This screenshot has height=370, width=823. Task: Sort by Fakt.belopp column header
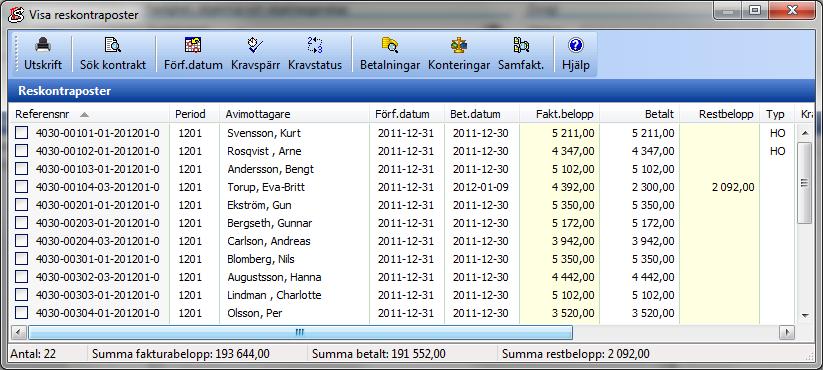pos(560,114)
